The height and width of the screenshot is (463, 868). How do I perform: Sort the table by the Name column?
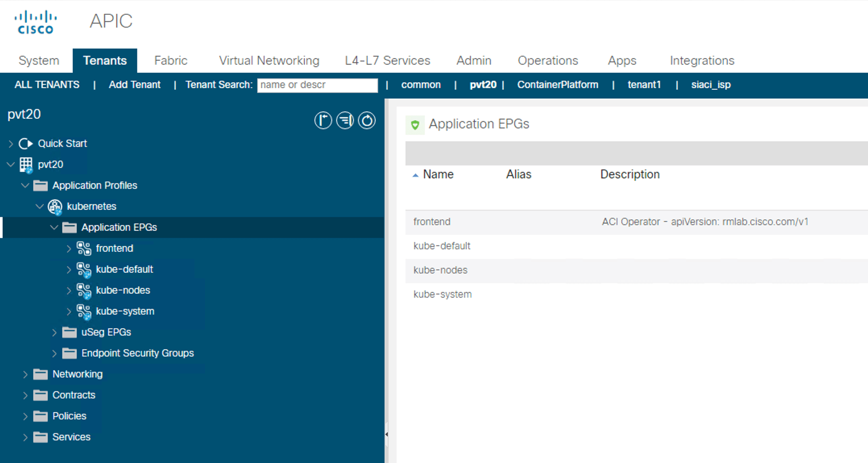pos(438,174)
